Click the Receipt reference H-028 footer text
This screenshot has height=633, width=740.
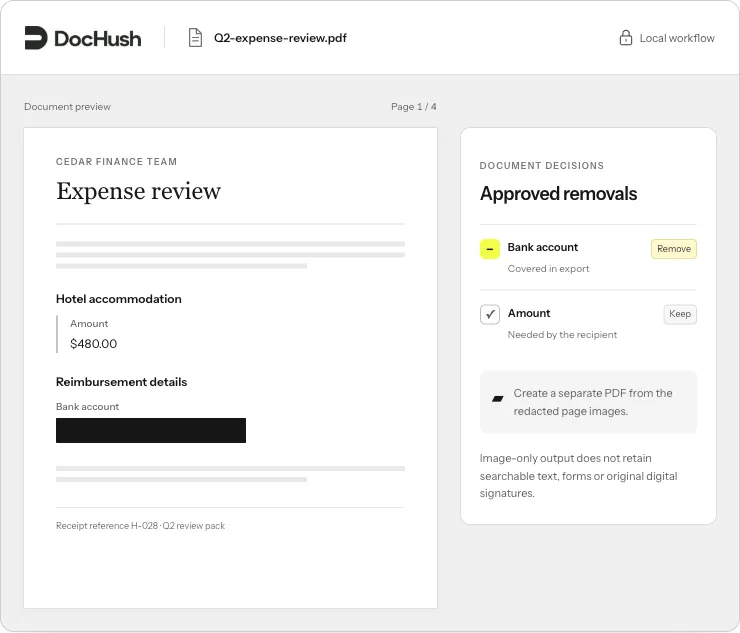pos(140,525)
